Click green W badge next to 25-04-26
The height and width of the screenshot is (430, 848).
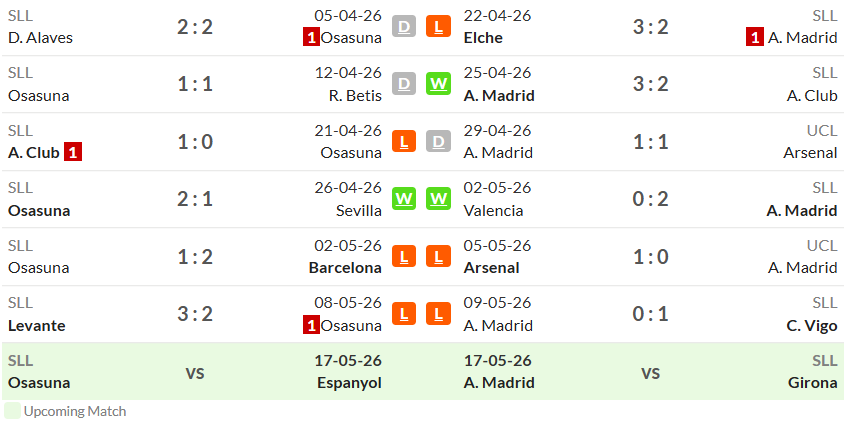pos(438,84)
